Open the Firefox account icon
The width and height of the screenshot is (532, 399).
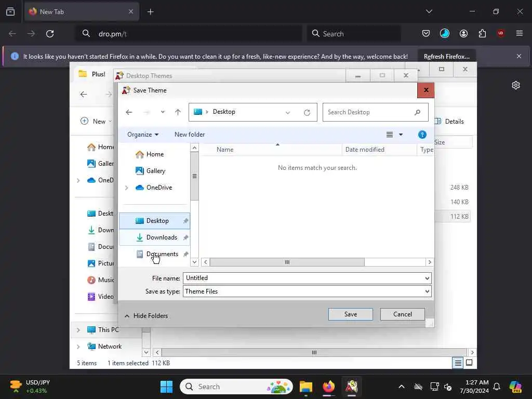[x=463, y=33]
